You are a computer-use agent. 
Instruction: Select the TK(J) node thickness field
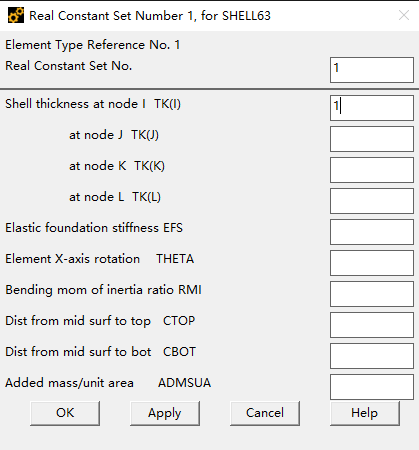(x=372, y=139)
